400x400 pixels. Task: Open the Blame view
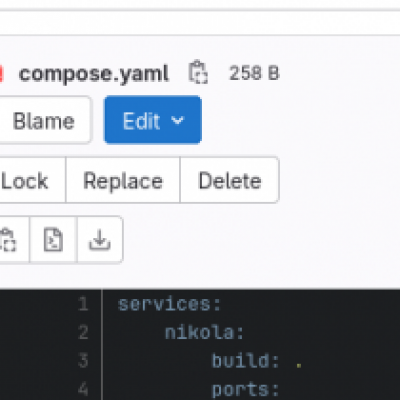43,120
